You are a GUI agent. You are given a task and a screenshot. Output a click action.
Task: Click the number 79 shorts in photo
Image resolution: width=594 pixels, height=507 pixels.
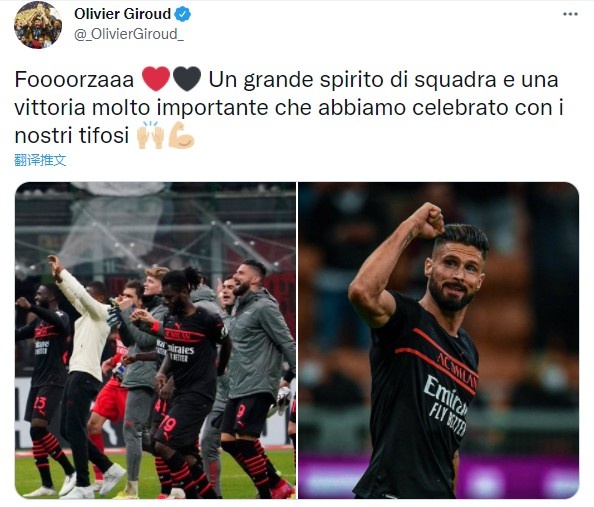tap(168, 423)
